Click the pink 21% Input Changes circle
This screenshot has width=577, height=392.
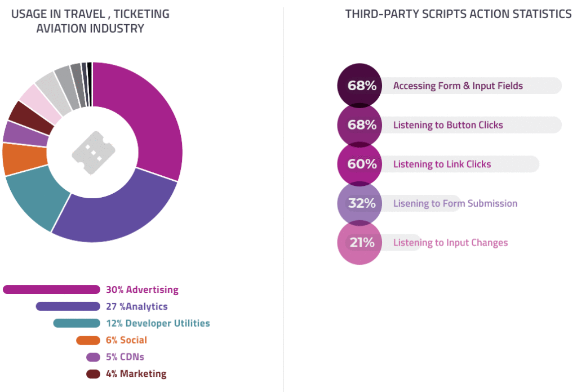point(359,242)
